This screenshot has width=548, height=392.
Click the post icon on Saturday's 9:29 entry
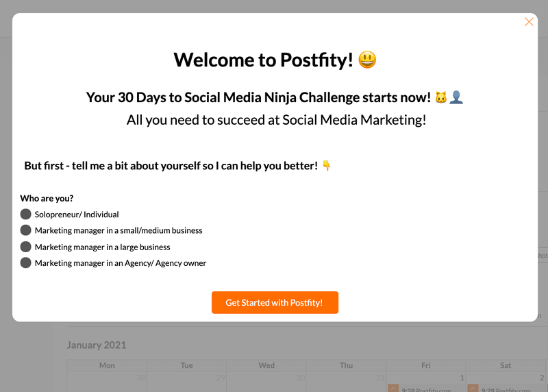[x=473, y=389]
